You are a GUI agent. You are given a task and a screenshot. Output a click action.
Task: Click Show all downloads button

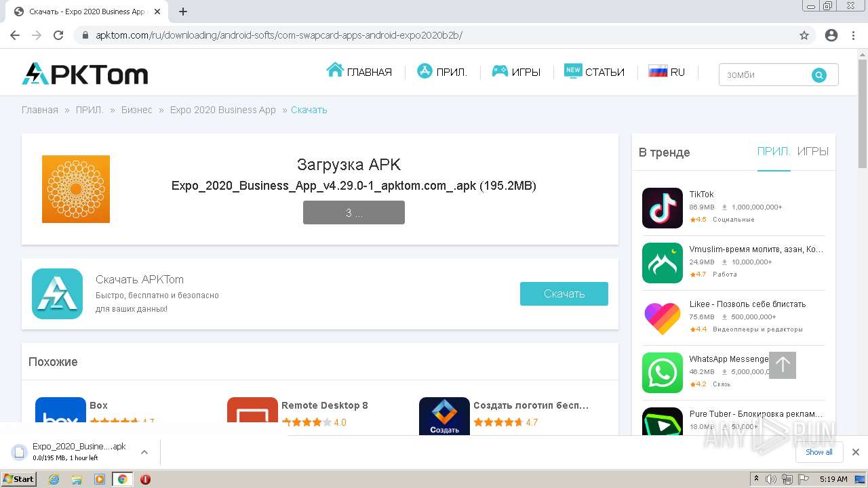(818, 452)
